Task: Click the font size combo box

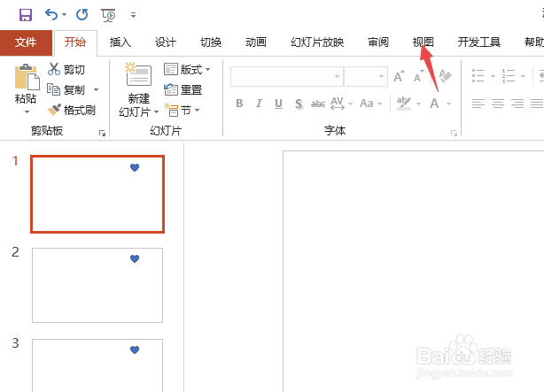Action: coord(366,76)
